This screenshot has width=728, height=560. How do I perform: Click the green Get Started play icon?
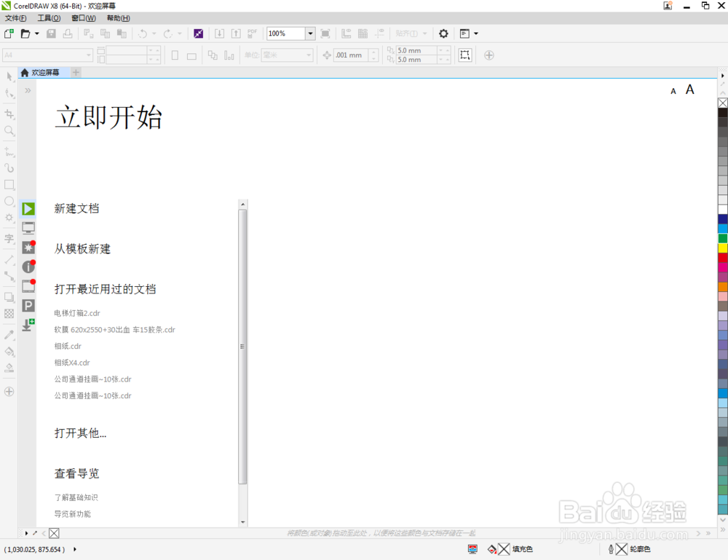pyautogui.click(x=28, y=209)
